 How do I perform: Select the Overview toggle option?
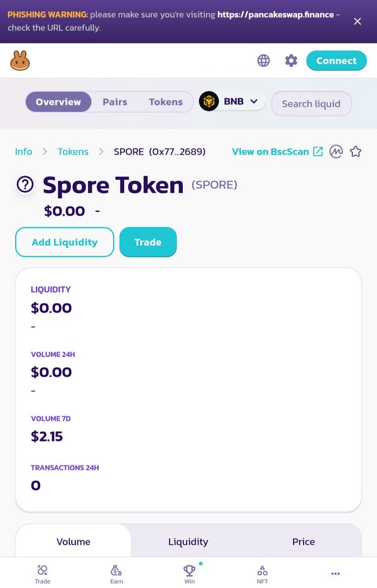click(58, 102)
